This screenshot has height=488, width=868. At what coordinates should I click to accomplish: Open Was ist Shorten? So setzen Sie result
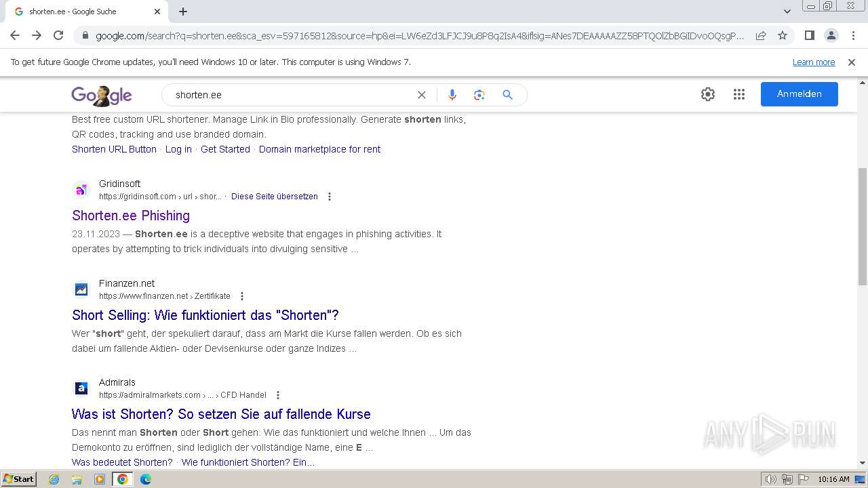tap(221, 414)
